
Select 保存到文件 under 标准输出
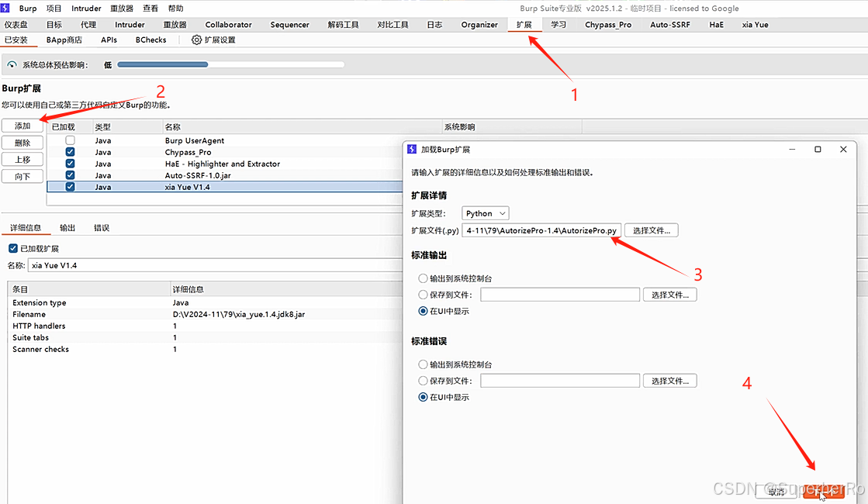click(423, 295)
